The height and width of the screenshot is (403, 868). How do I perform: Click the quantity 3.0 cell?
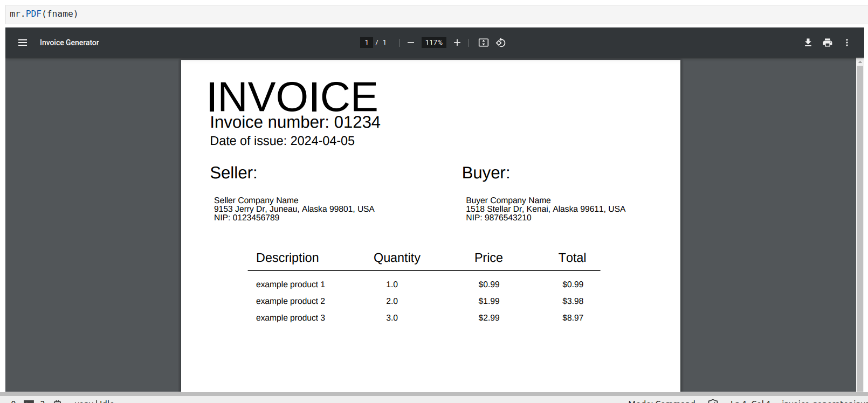[392, 318]
